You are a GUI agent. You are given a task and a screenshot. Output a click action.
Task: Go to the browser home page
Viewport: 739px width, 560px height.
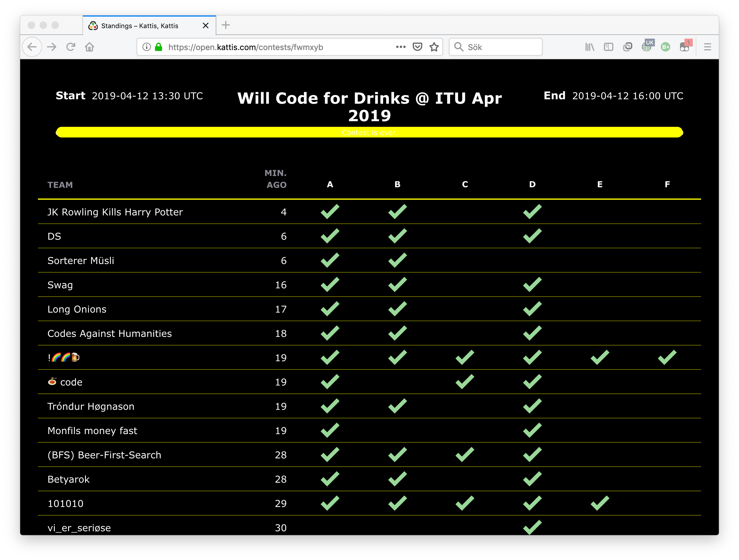coord(89,47)
